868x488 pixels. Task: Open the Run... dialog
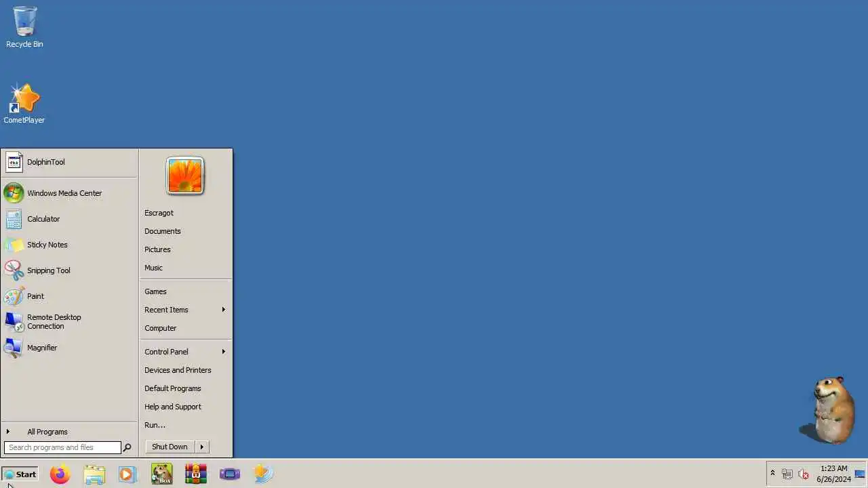[x=185, y=425]
